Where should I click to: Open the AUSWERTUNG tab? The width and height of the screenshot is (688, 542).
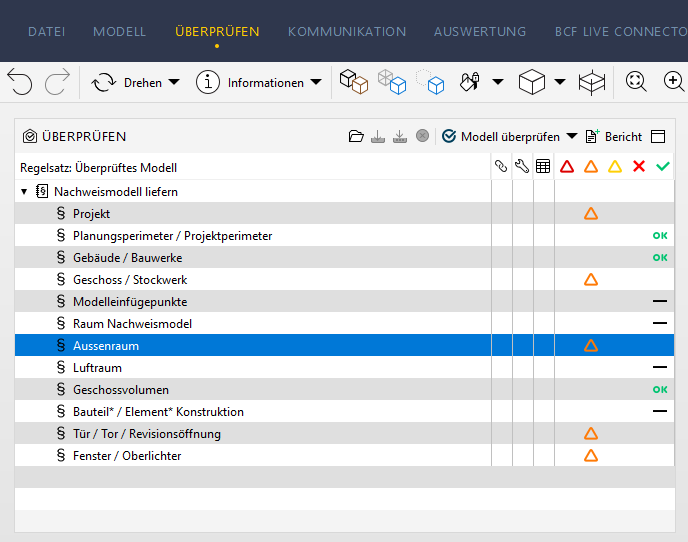[x=480, y=32]
